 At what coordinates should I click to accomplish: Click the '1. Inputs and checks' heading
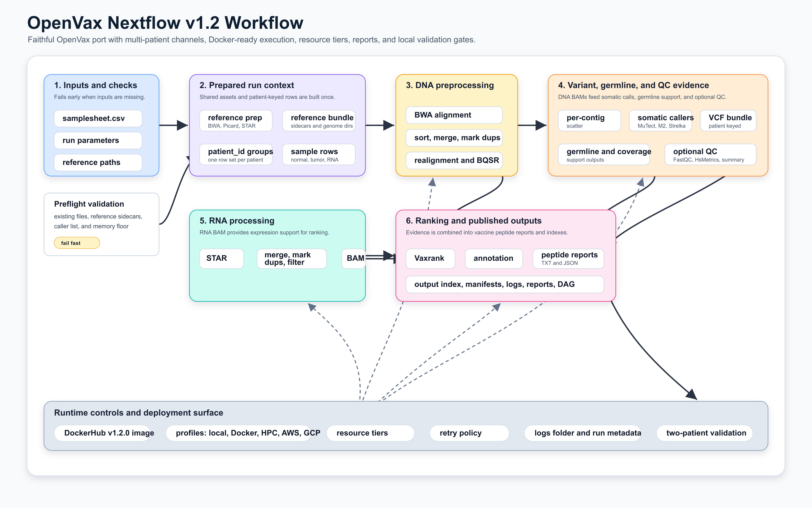(x=96, y=85)
